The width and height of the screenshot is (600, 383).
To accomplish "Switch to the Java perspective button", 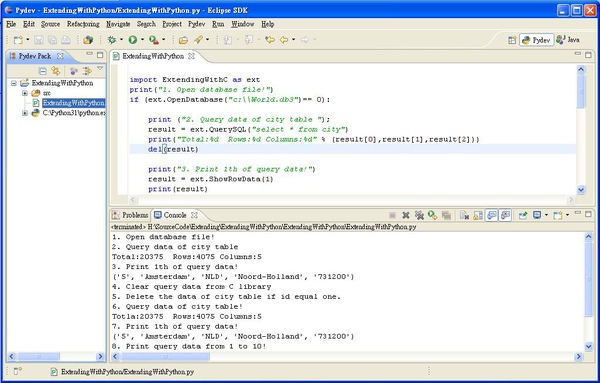I will tap(568, 40).
